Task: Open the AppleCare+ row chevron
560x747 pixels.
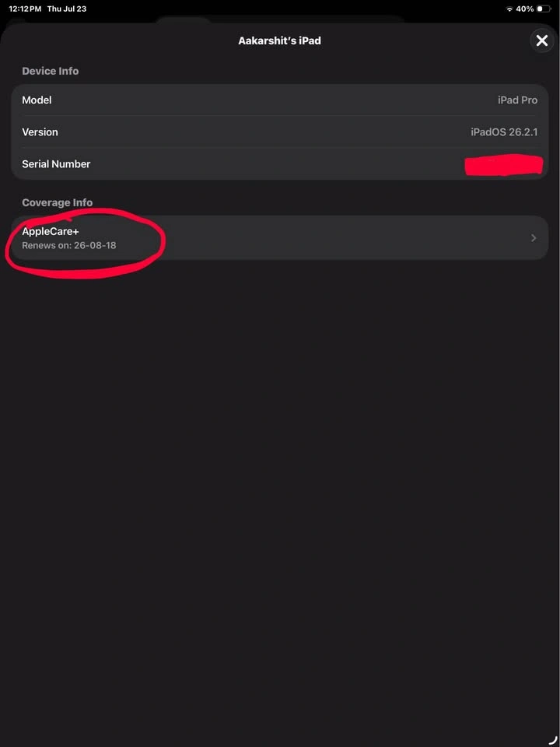Action: coord(534,238)
